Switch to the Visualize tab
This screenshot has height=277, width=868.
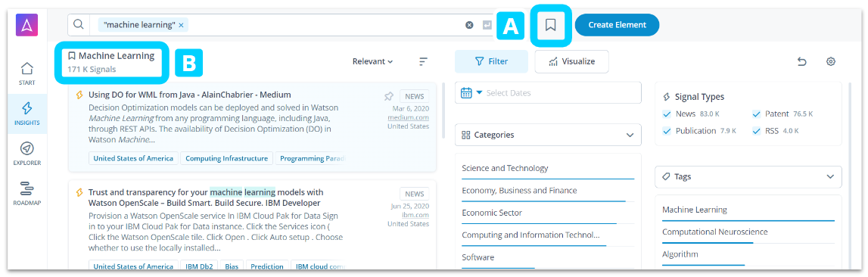[572, 61]
